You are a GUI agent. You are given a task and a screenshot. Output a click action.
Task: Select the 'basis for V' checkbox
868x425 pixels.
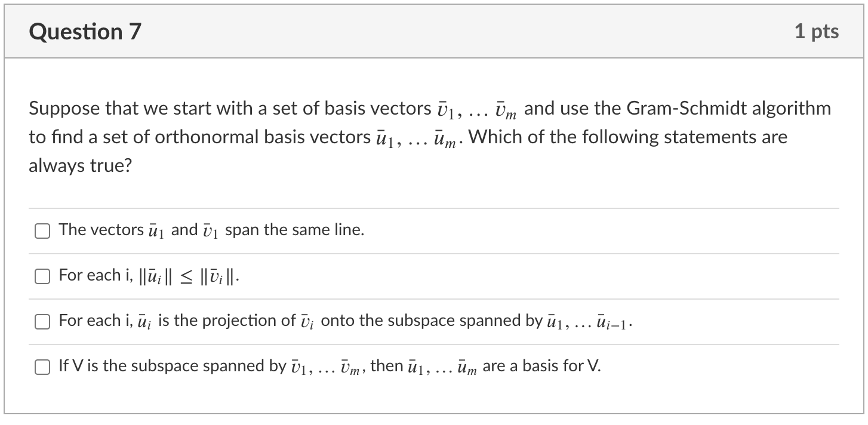42,367
